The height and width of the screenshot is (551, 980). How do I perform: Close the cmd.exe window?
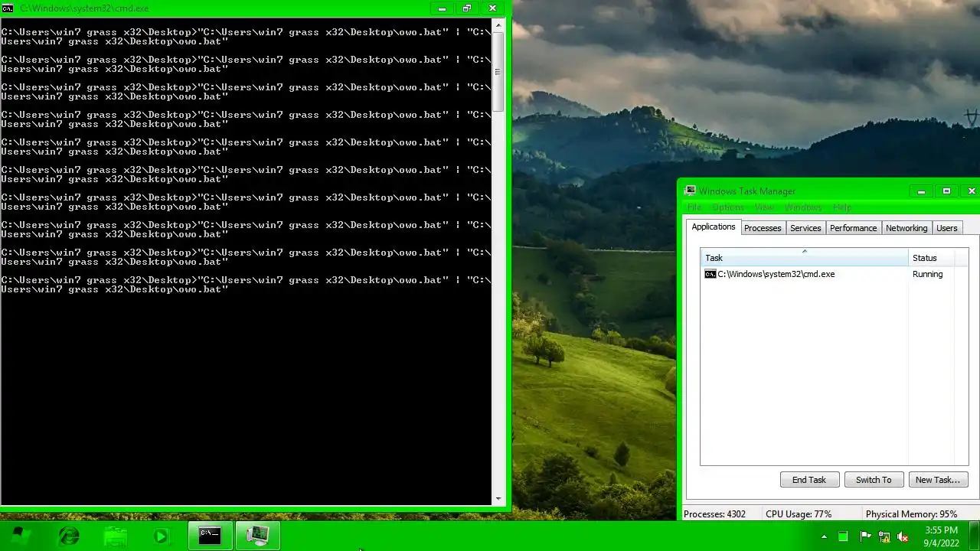pyautogui.click(x=493, y=8)
